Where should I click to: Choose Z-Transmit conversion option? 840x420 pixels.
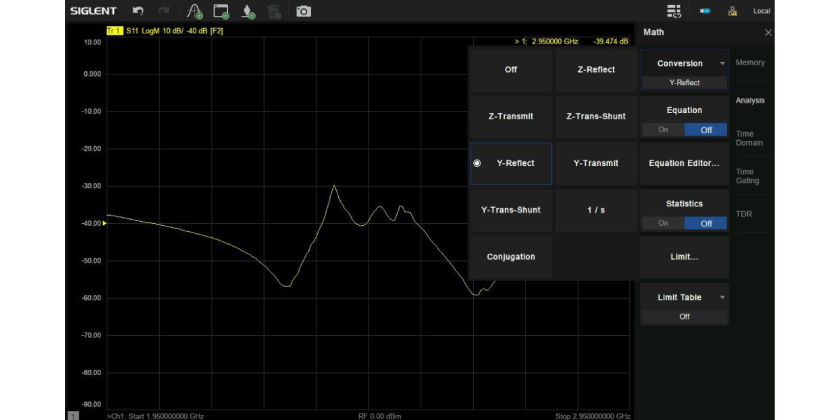[511, 116]
